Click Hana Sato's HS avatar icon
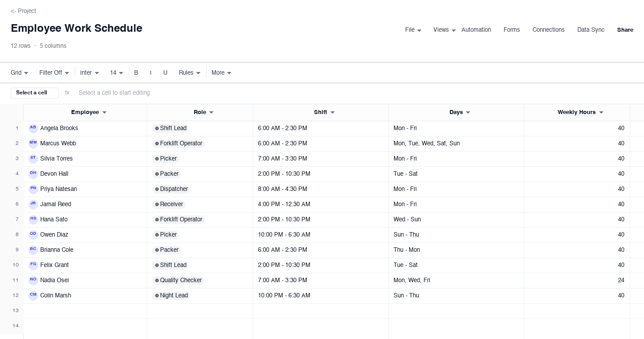 point(33,220)
